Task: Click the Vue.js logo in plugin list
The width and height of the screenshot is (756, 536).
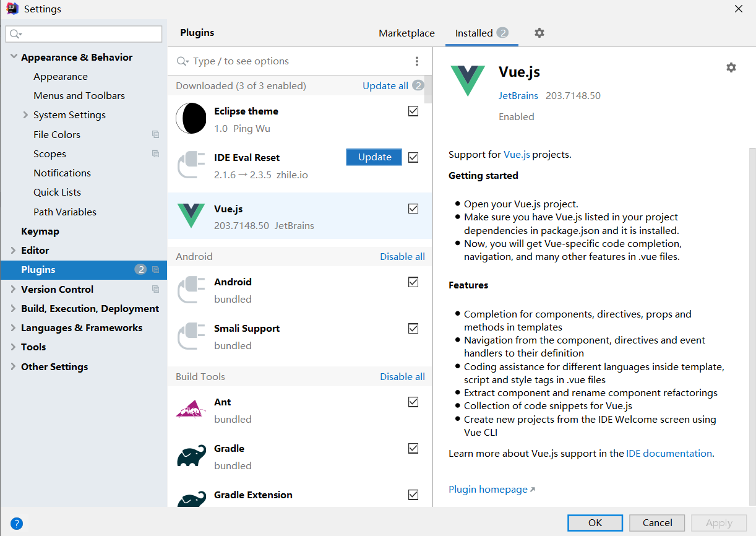Action: (191, 215)
